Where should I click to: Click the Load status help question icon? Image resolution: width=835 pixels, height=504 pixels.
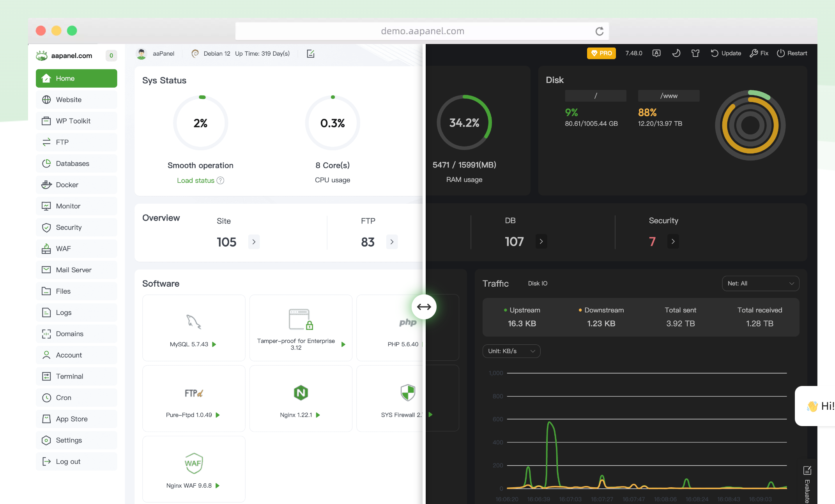point(220,180)
